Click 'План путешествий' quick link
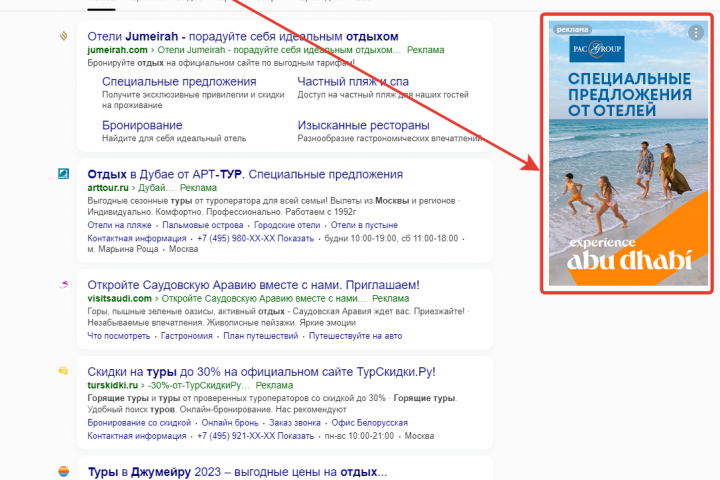 (260, 336)
